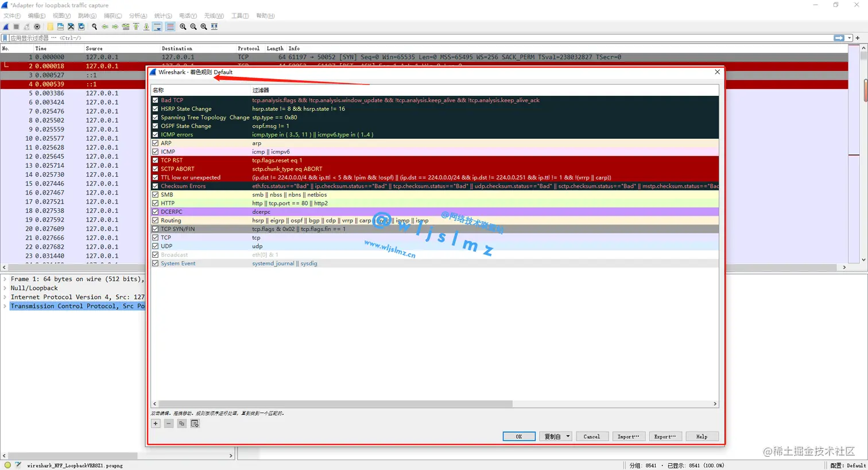This screenshot has height=470, width=868.
Task: Uncheck the Bad TCP coloring rule
Action: pyautogui.click(x=156, y=100)
